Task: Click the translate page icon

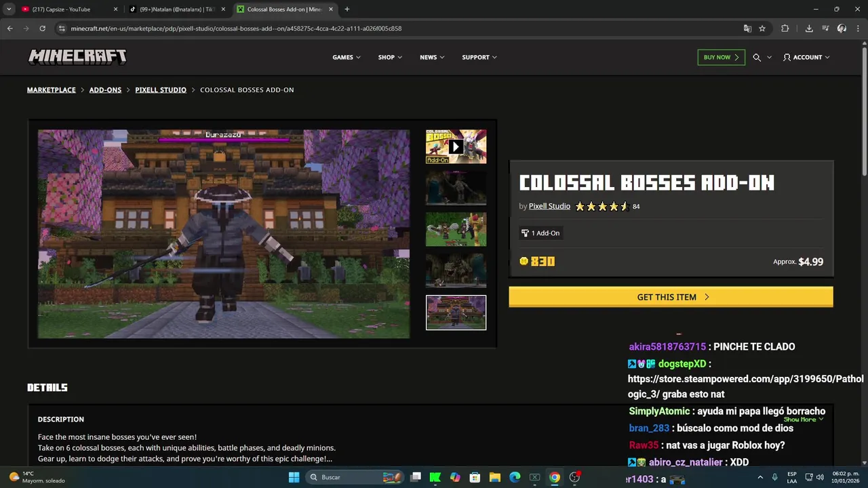Action: pyautogui.click(x=747, y=28)
